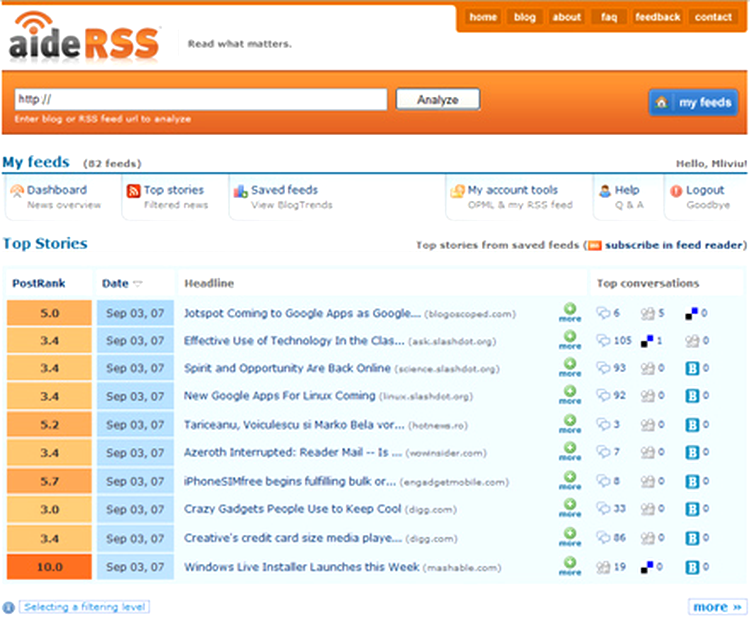Click the aideRSS logo

pos(84,37)
